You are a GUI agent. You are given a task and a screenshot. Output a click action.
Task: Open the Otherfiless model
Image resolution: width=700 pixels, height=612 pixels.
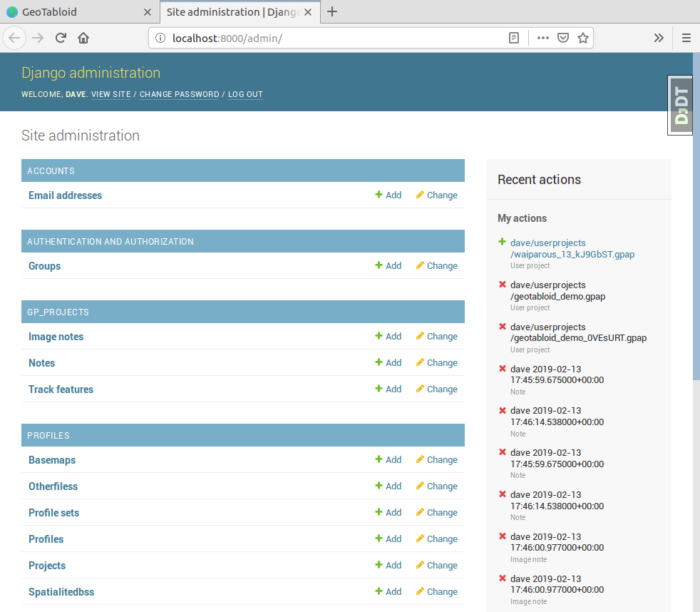coord(53,486)
